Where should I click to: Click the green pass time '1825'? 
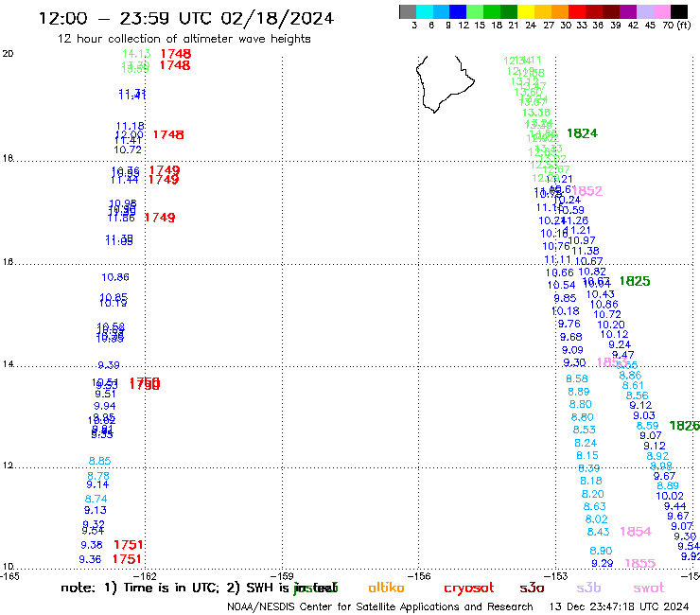click(635, 281)
